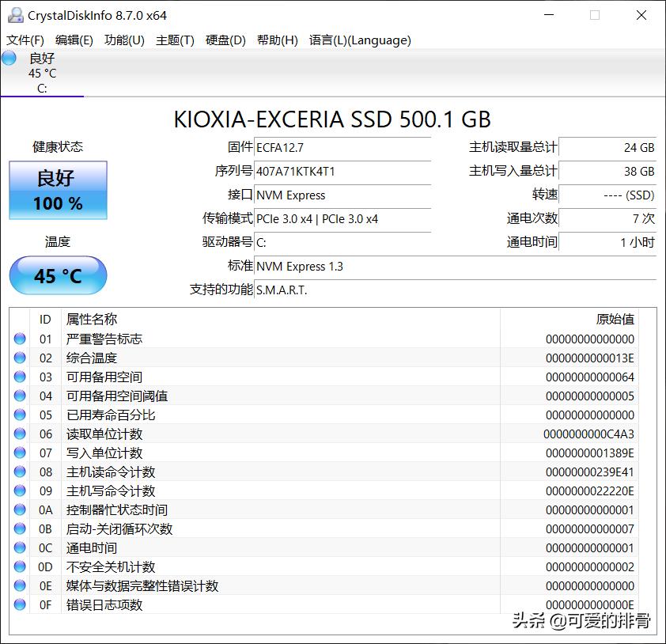
Task: Click the status dot for 不安全关机计数
Action: (21, 567)
